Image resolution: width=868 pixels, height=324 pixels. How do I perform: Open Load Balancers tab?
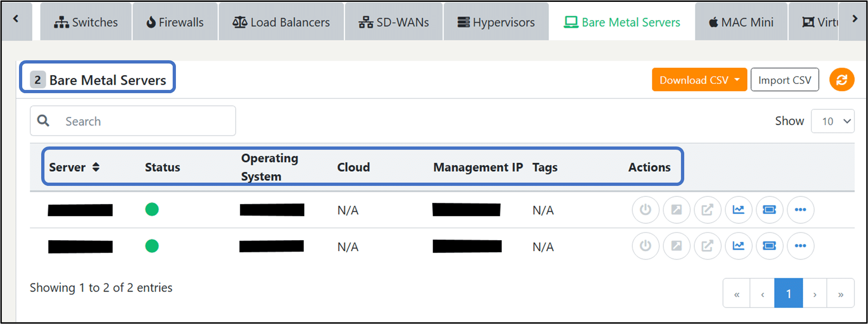click(x=281, y=22)
